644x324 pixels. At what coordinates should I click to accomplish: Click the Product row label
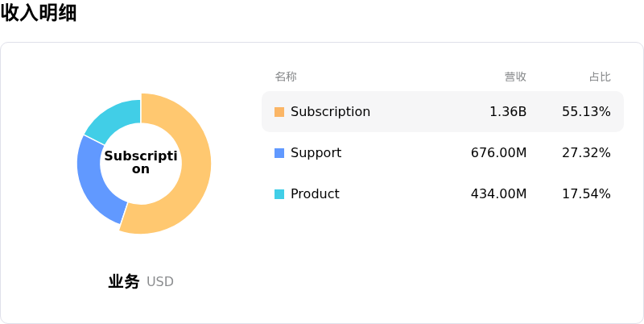click(x=315, y=194)
